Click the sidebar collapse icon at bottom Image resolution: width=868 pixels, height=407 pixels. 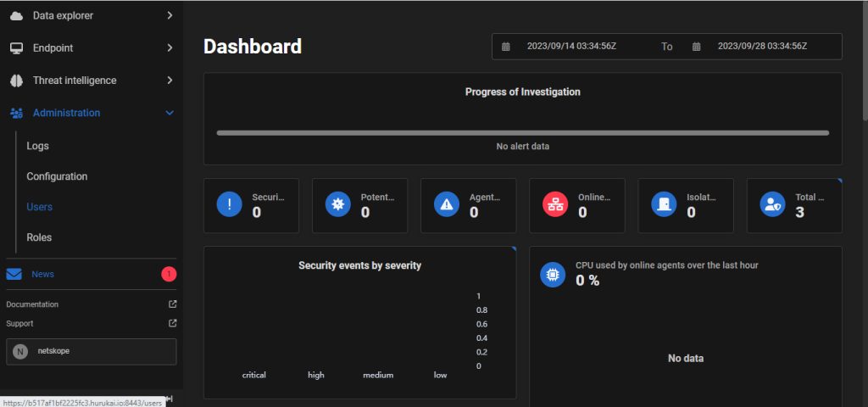pos(170,399)
